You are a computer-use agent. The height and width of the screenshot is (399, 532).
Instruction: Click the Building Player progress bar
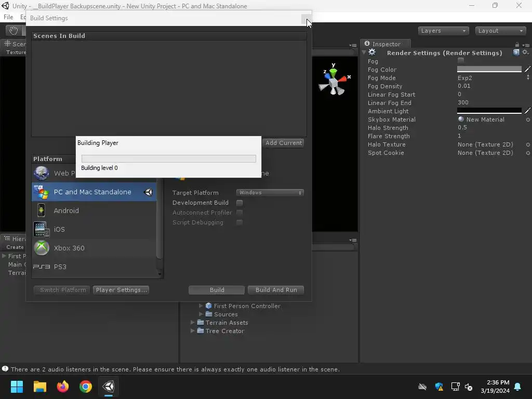click(x=169, y=158)
